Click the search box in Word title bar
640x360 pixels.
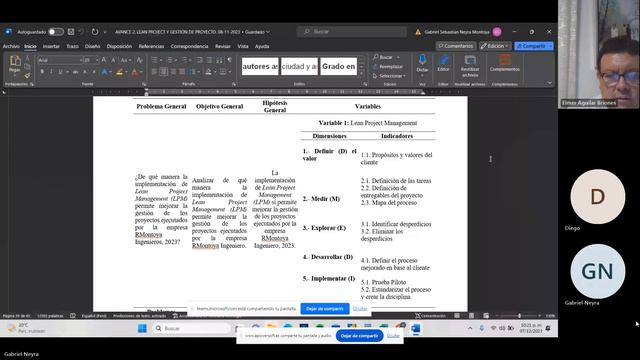coord(352,32)
